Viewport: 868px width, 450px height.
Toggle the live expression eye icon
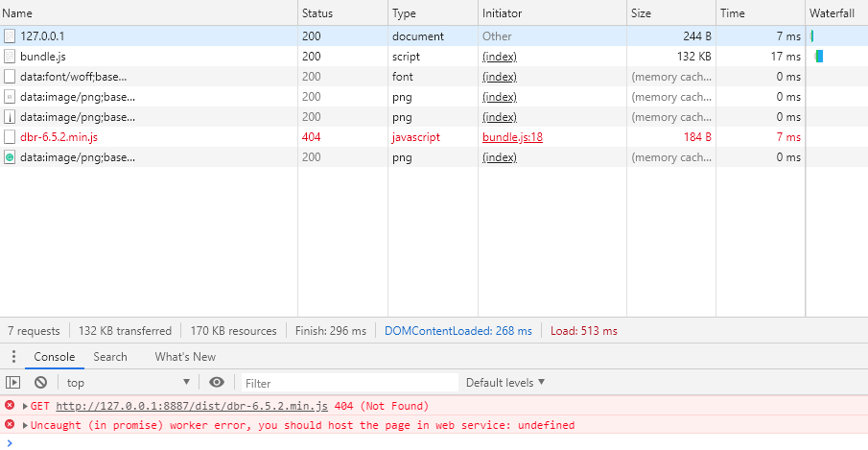point(217,383)
